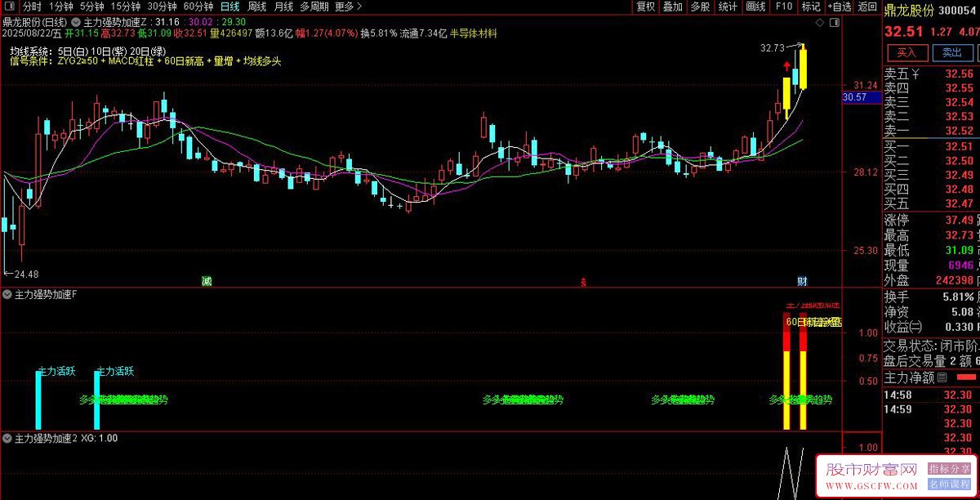980x500 pixels.
Task: Click the 信号条件 indicator description line
Action: click(145, 61)
